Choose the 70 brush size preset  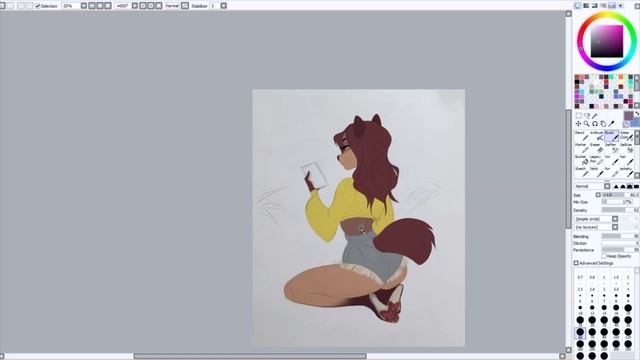[592, 333]
